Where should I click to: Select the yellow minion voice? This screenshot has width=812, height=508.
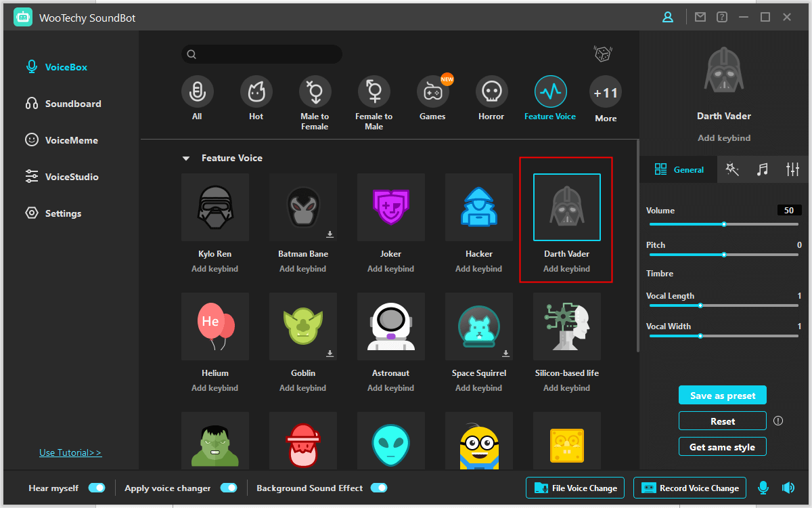(479, 440)
